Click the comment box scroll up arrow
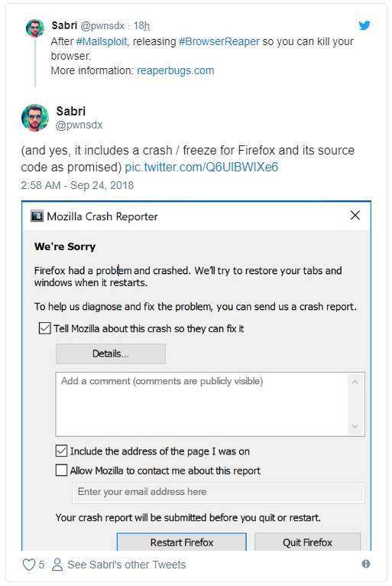 click(x=355, y=382)
